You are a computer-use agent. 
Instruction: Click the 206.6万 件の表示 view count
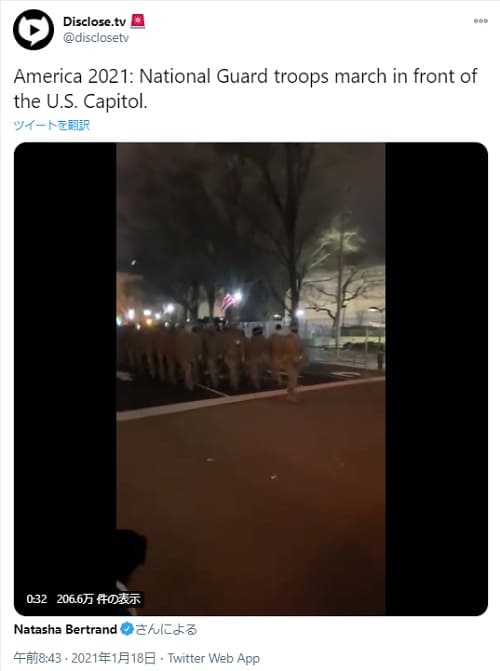point(98,599)
